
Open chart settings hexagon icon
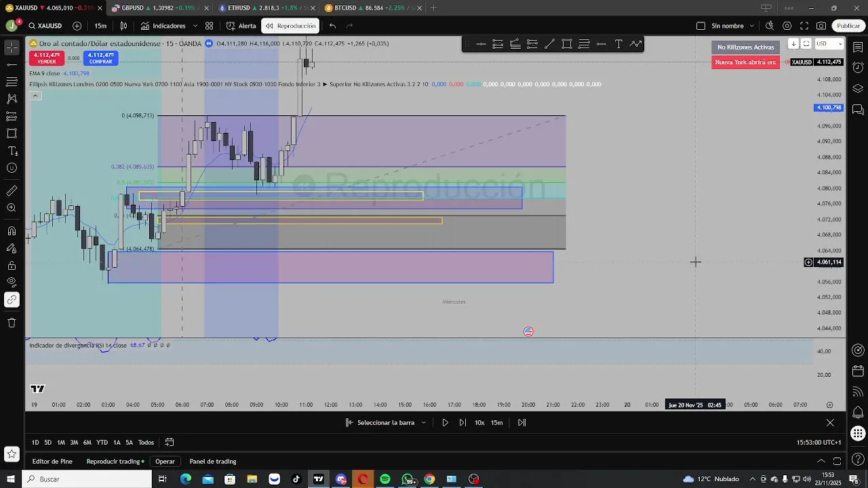click(x=787, y=26)
